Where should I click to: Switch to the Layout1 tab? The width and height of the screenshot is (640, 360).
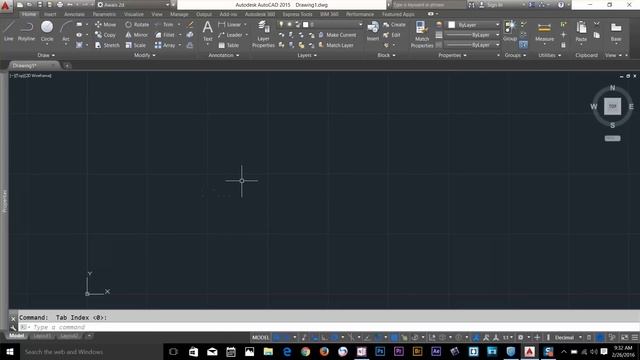pyautogui.click(x=42, y=336)
